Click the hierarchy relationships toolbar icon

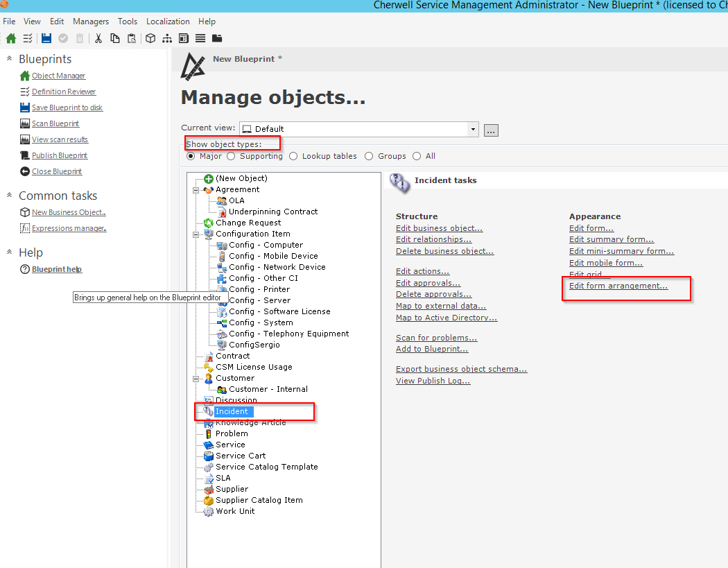[167, 39]
